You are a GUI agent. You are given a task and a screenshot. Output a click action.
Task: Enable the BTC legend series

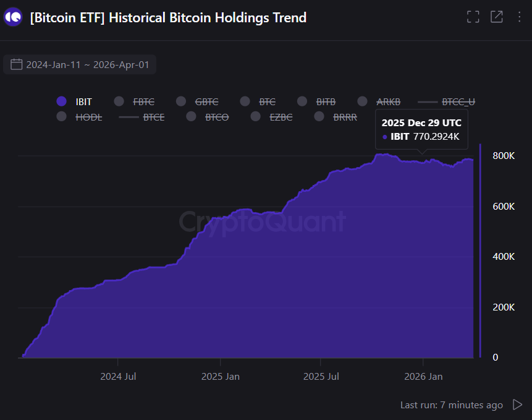tap(258, 101)
